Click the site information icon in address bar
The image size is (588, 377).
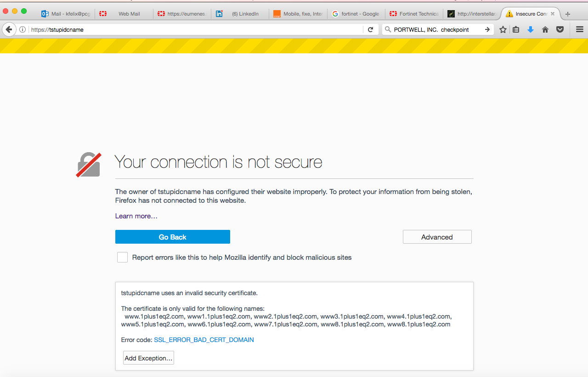[x=22, y=29]
